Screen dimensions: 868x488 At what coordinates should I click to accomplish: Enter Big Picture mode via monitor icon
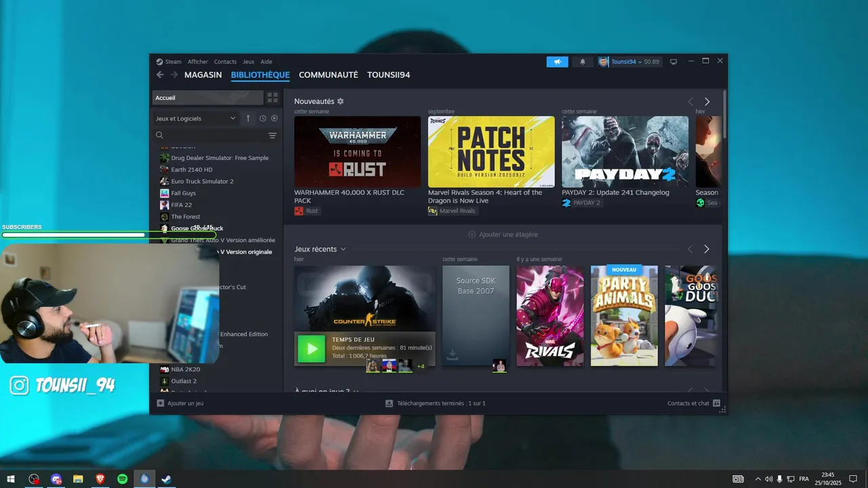click(673, 62)
